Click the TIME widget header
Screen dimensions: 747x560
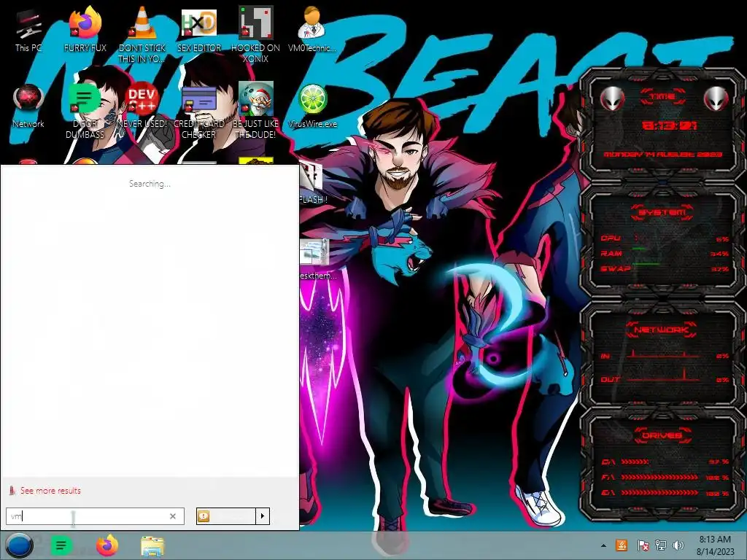tap(662, 97)
